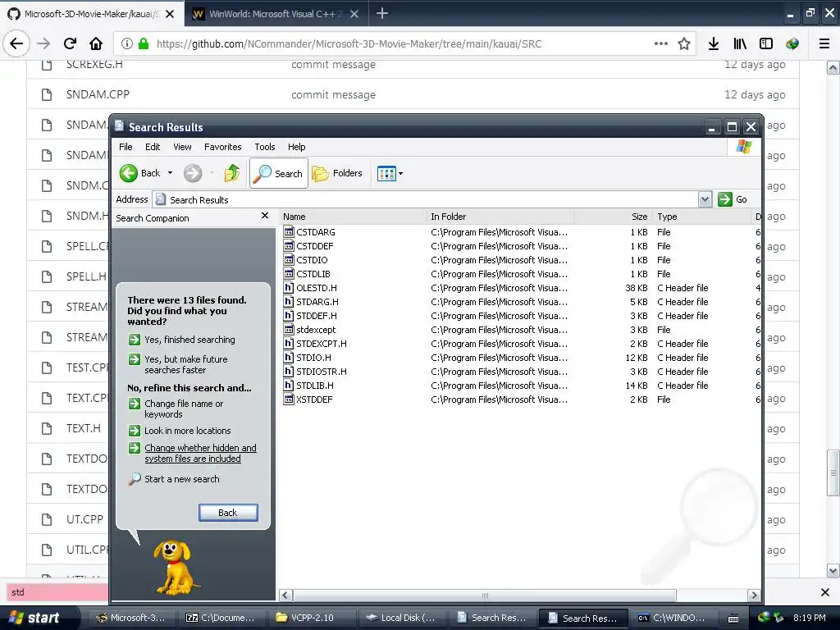This screenshot has width=840, height=630.
Task: Click results list left scroll arrow
Action: tap(286, 596)
